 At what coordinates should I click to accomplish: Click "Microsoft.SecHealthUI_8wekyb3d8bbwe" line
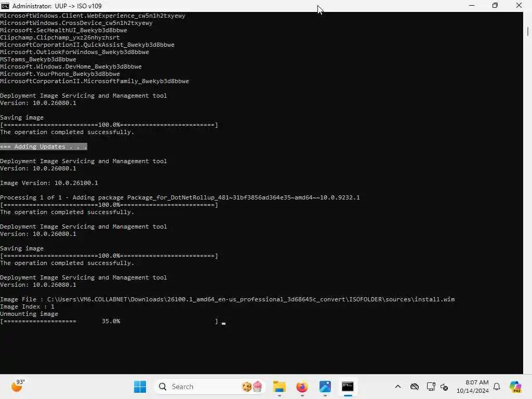click(63, 30)
